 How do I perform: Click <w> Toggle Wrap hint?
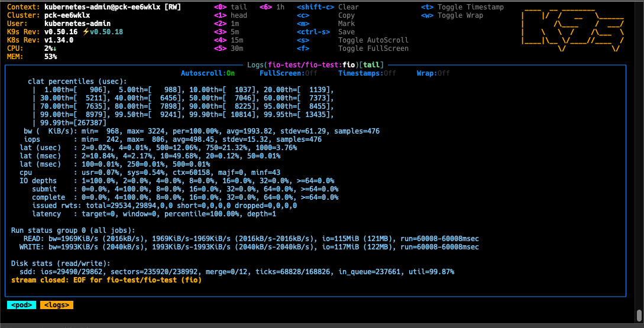click(x=452, y=15)
